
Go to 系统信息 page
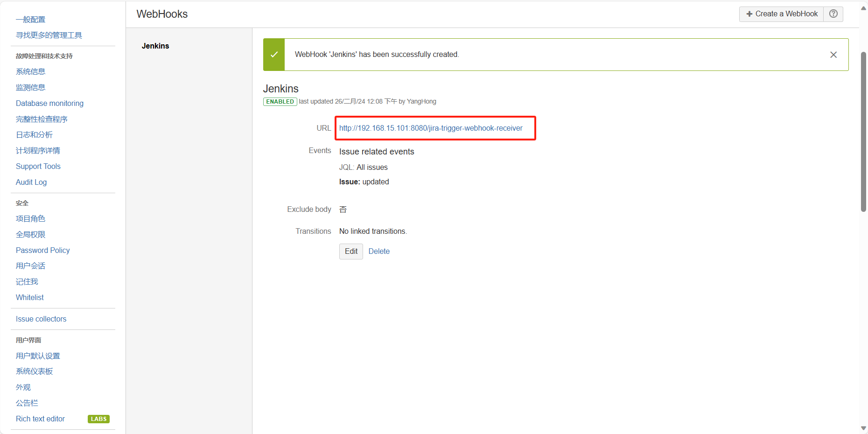click(x=30, y=71)
